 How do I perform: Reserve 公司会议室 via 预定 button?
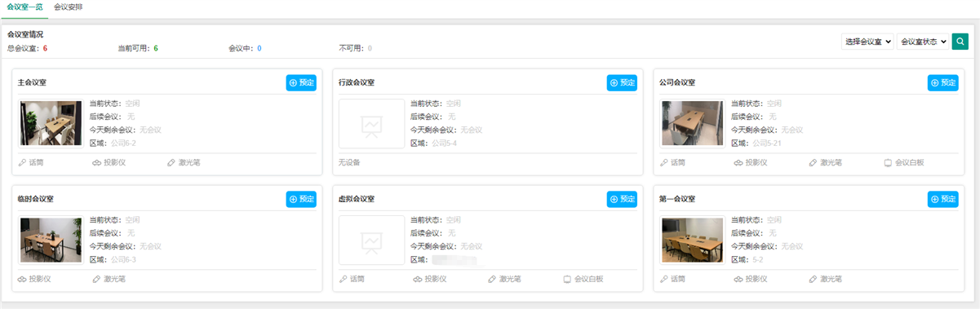(942, 82)
